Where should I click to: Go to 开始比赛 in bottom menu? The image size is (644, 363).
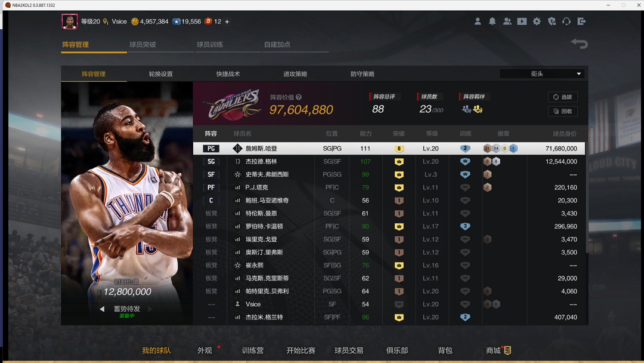coord(301,350)
